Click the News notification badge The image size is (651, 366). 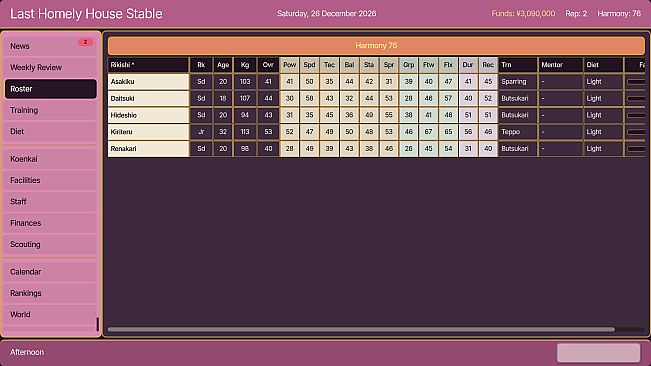click(85, 42)
